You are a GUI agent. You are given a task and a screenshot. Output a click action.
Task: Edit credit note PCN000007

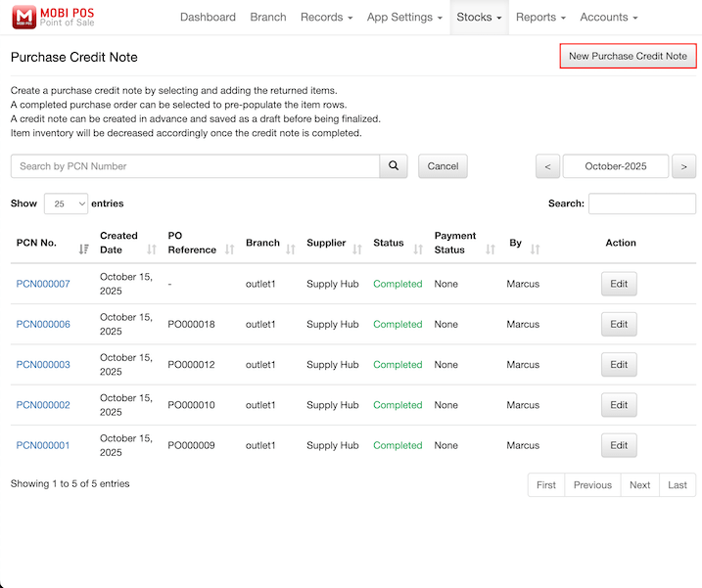[619, 284]
